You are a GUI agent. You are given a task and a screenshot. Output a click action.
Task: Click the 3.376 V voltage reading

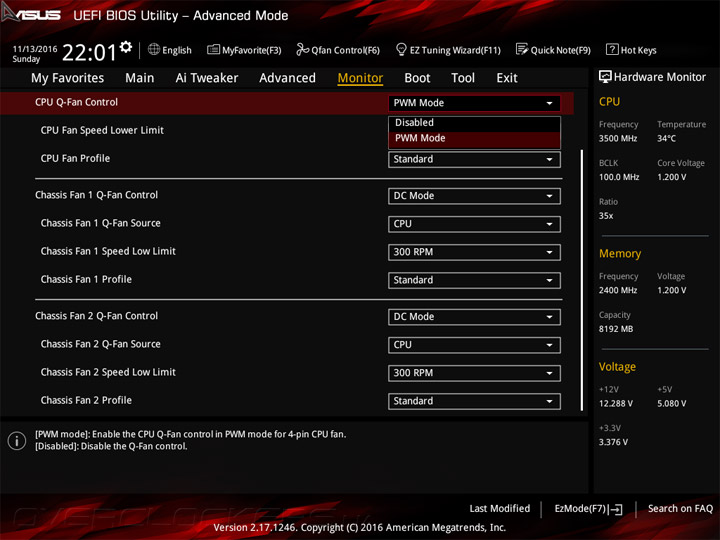tap(613, 442)
